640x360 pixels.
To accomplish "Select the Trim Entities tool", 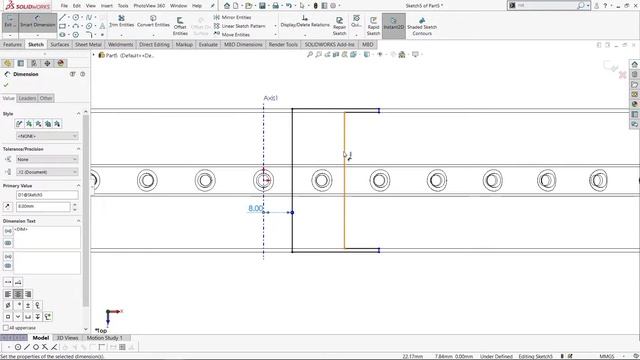I will (122, 21).
